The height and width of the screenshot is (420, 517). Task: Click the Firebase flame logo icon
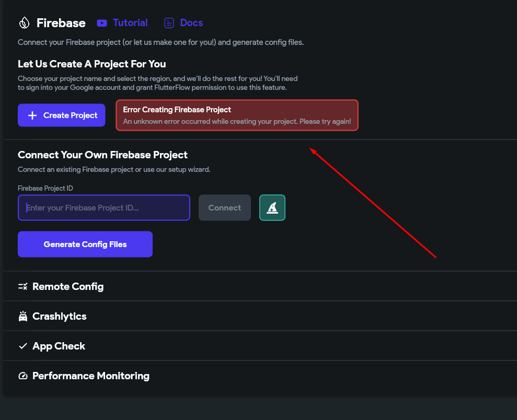point(24,23)
